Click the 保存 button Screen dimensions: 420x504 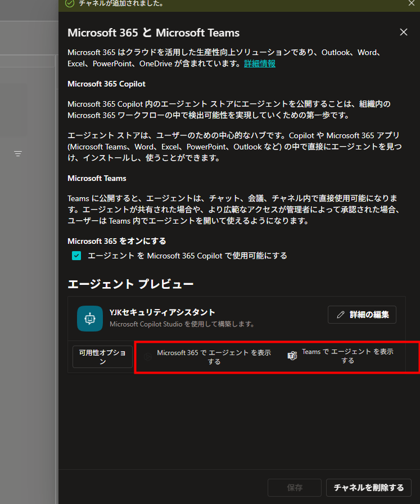point(295,488)
